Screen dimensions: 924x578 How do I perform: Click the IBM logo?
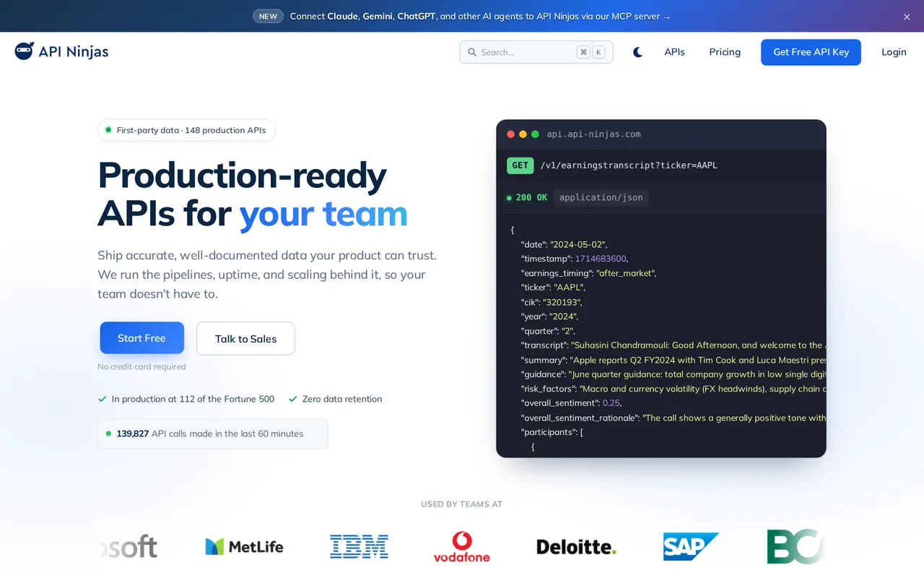pyautogui.click(x=359, y=547)
